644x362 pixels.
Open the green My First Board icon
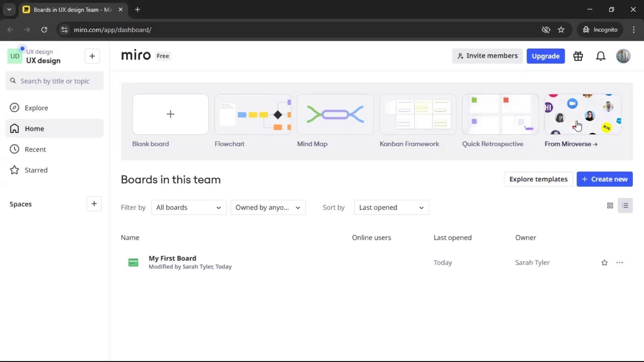tap(133, 263)
